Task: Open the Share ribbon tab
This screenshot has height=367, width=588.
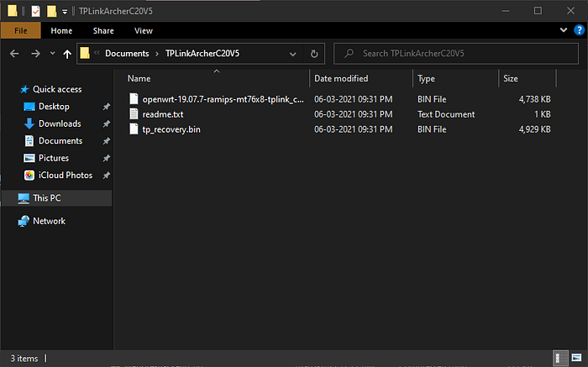Action: [x=103, y=31]
